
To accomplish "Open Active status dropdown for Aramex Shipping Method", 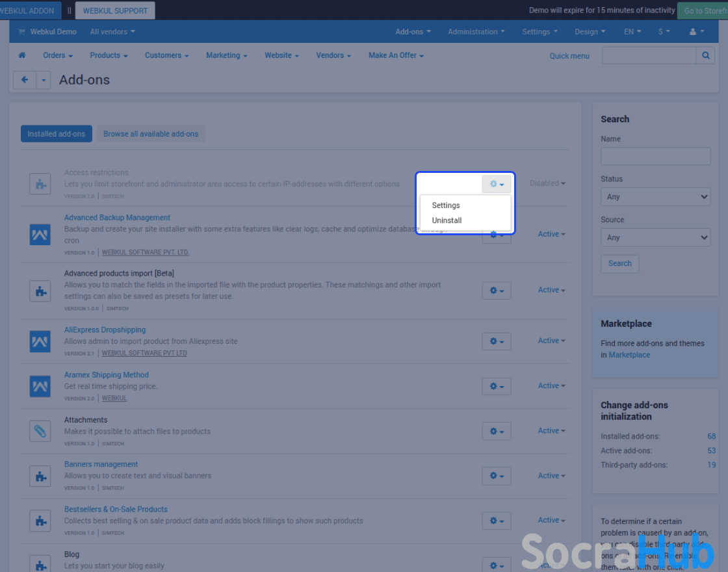I will pos(552,385).
